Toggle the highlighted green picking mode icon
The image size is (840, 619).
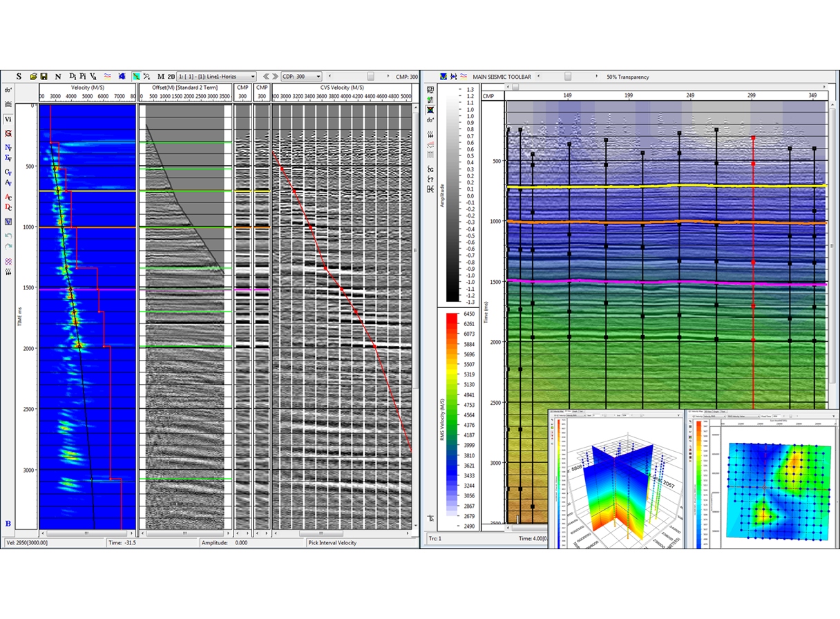pos(137,76)
